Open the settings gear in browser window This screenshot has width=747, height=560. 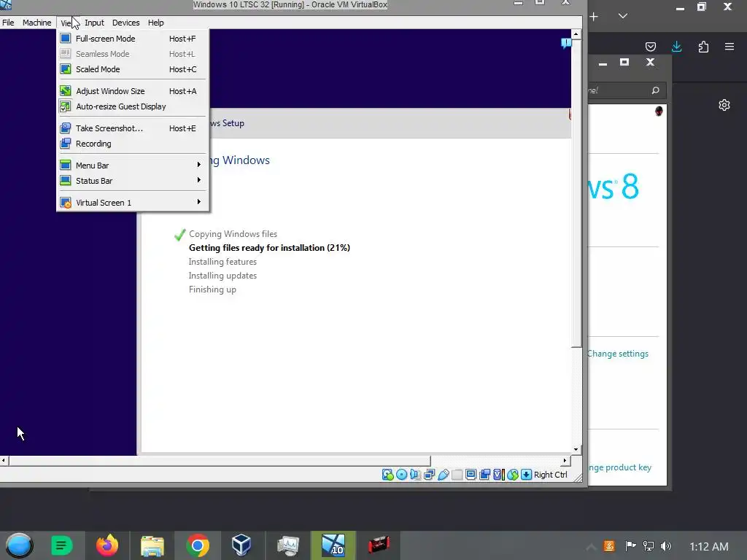tap(724, 105)
